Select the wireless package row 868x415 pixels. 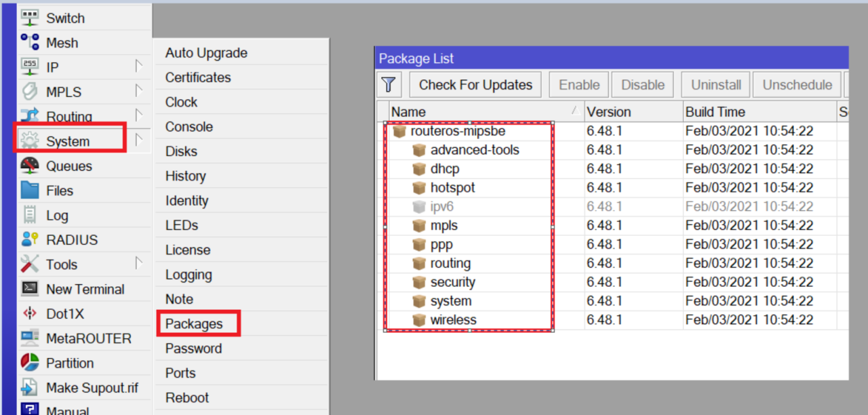coord(453,319)
